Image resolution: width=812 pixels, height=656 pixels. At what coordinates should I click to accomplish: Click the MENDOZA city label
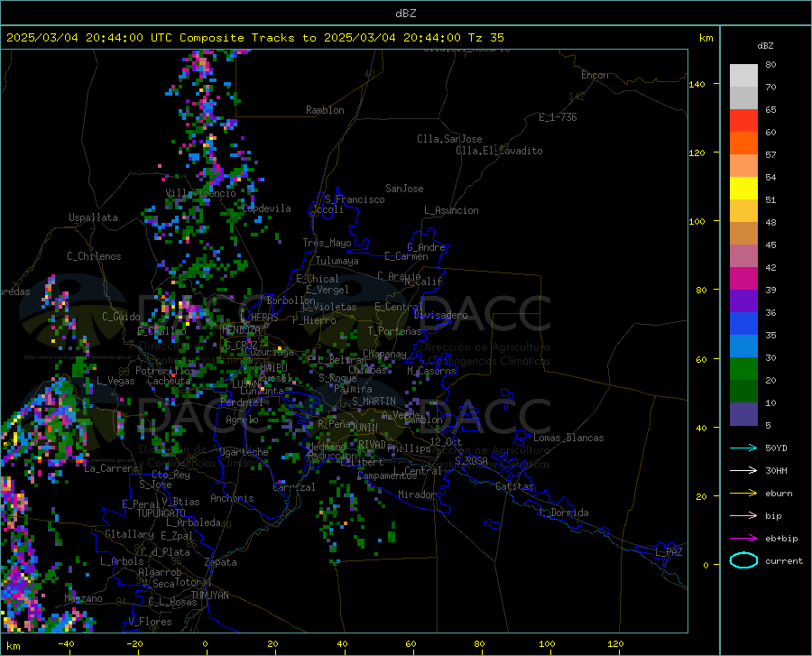point(241,330)
